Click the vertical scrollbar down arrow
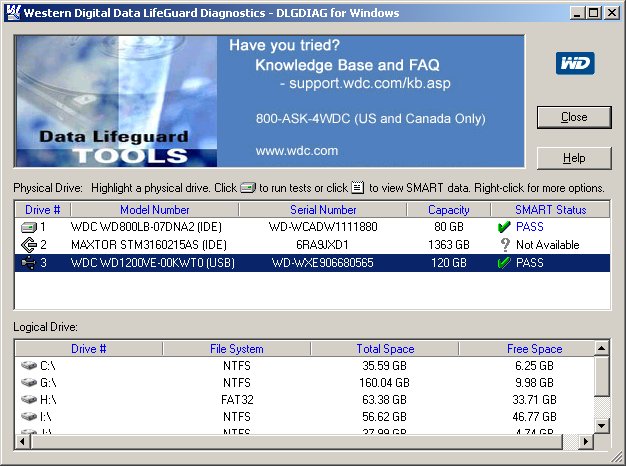Viewport: 626px width, 466px height. [x=602, y=426]
